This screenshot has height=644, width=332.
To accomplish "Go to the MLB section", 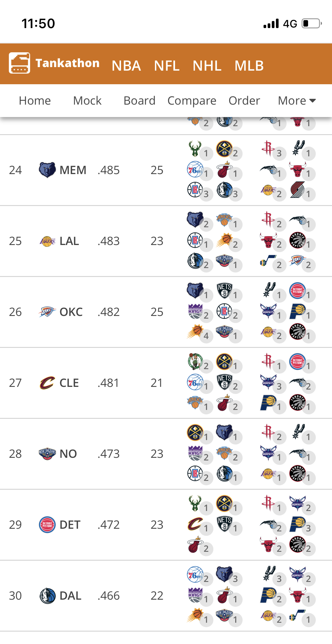I will click(x=249, y=66).
